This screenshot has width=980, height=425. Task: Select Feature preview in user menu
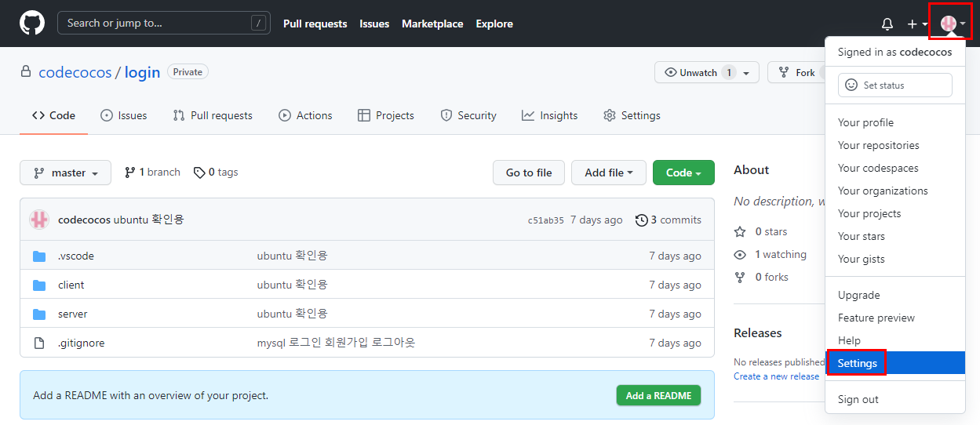(895, 318)
